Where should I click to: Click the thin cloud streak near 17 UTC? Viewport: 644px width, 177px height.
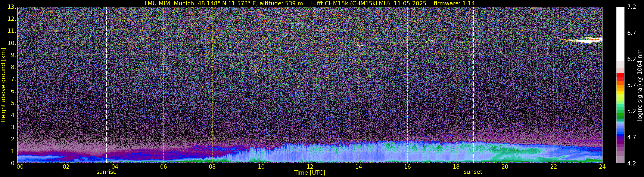coord(430,41)
